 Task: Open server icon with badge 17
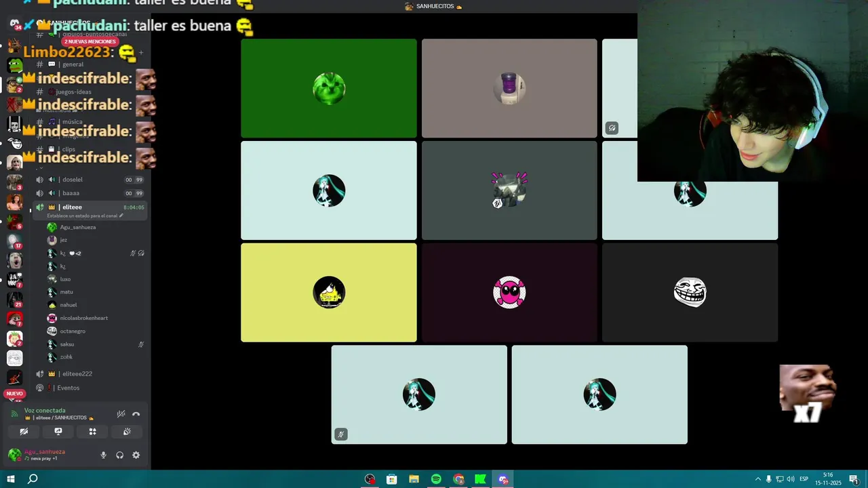tap(15, 241)
